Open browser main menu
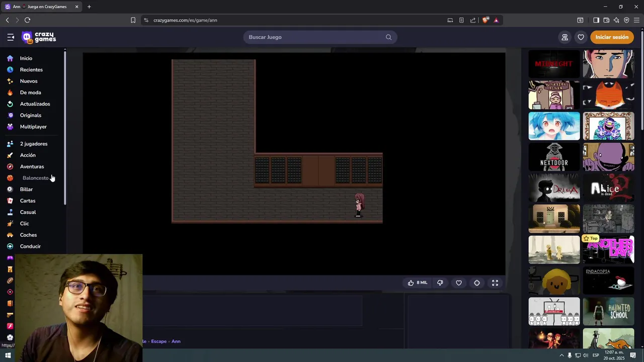 [636, 20]
